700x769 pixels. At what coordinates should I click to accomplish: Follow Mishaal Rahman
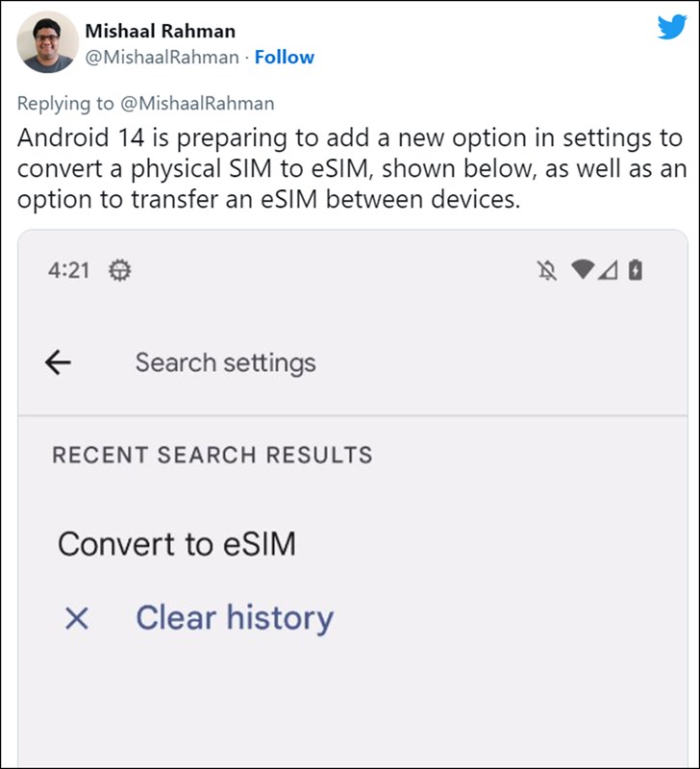[285, 57]
